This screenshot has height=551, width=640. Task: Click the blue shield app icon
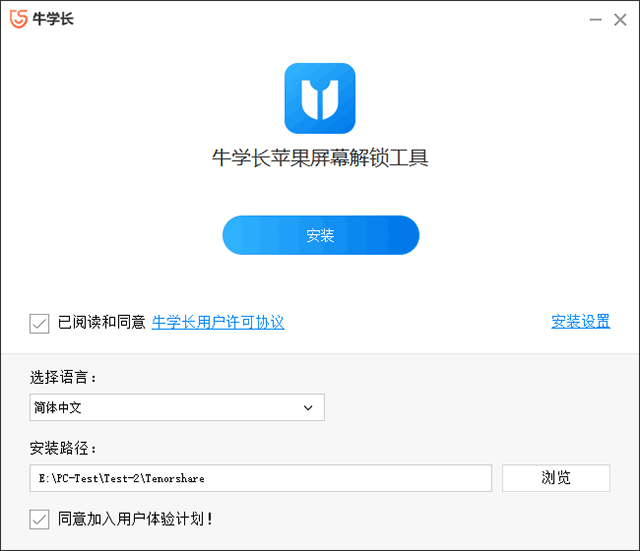tap(320, 98)
